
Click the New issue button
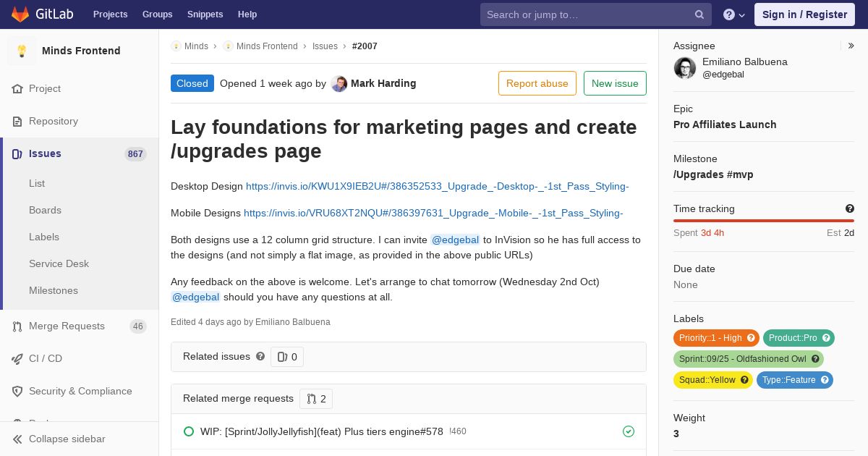tap(615, 83)
